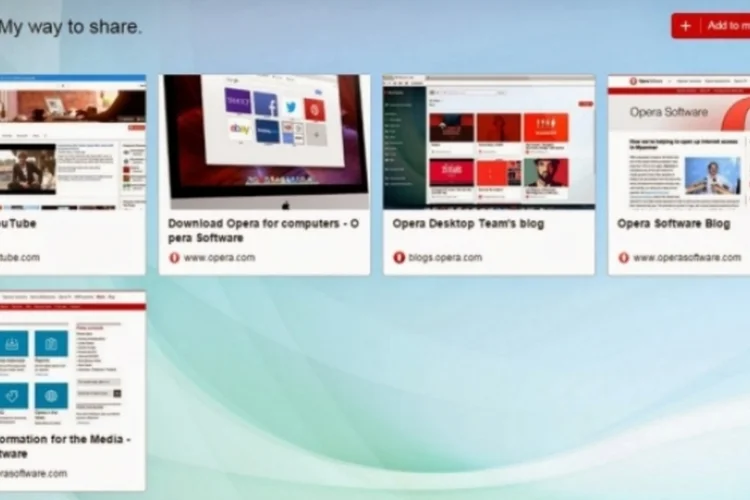Click the Opera icon beside www.opera.com

(x=174, y=257)
